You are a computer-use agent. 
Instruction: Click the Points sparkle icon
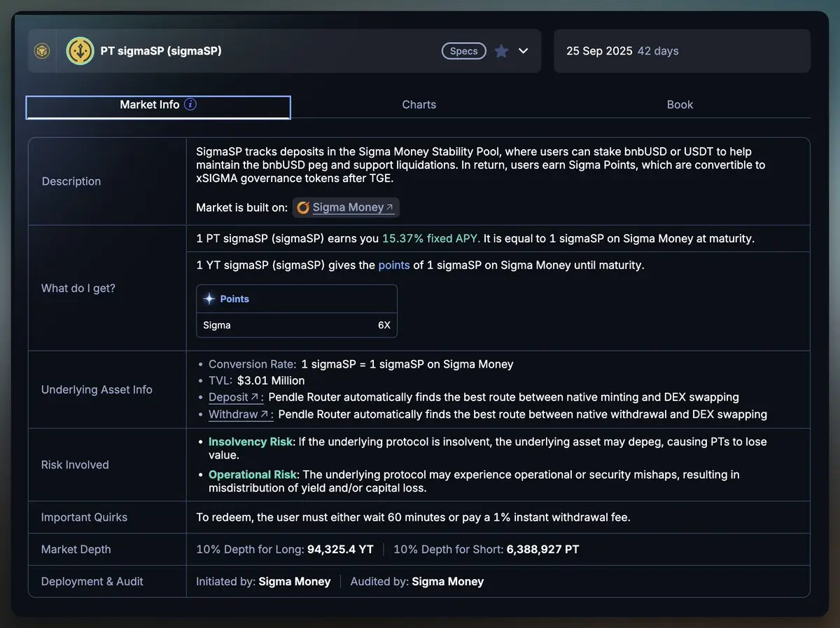pos(209,298)
